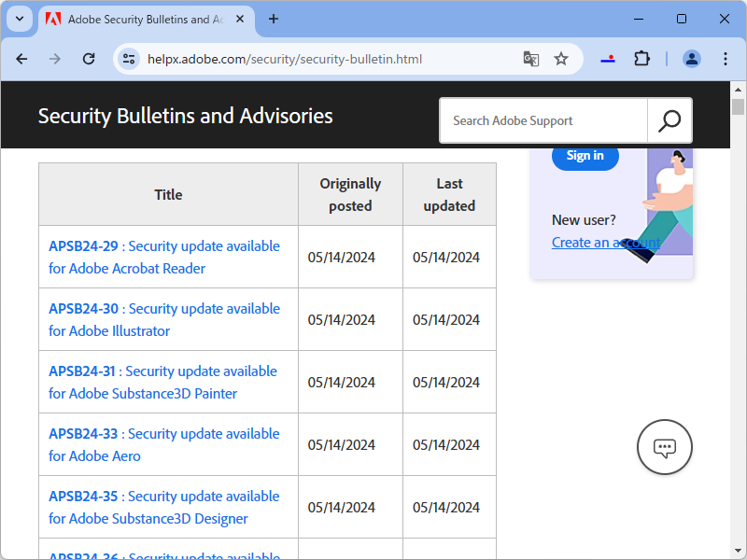
Task: Open the Chrome three-dot menu
Action: pyautogui.click(x=726, y=59)
